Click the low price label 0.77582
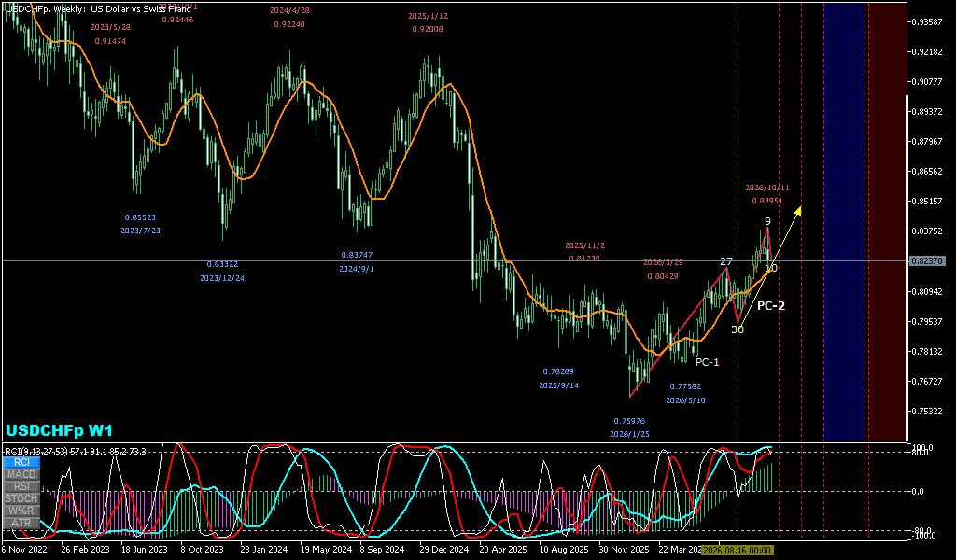956x560 pixels. 685,386
